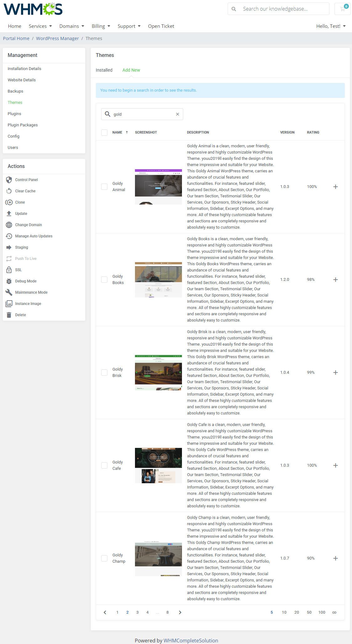Go to next page arrow
This screenshot has width=352, height=644.
(180, 612)
